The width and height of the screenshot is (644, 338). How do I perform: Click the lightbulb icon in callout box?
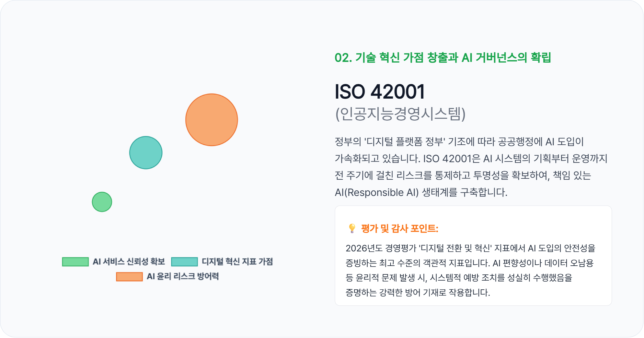352,228
